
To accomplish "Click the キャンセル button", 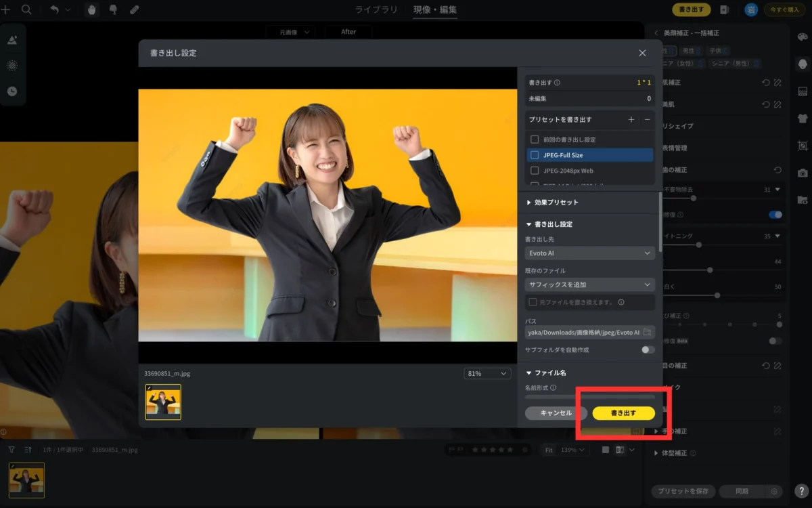I will 555,412.
